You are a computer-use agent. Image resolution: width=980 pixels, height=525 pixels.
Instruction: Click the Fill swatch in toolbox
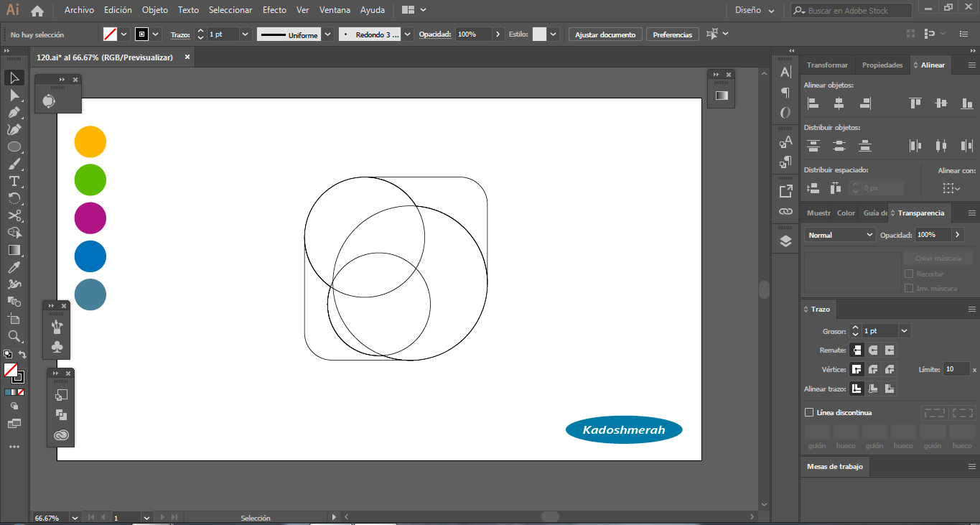[x=10, y=370]
